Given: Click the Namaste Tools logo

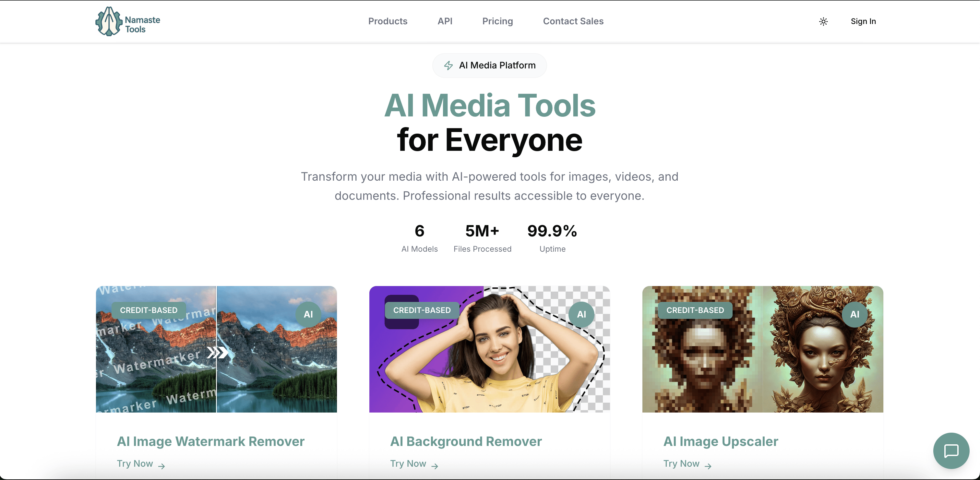Looking at the screenshot, I should (128, 21).
